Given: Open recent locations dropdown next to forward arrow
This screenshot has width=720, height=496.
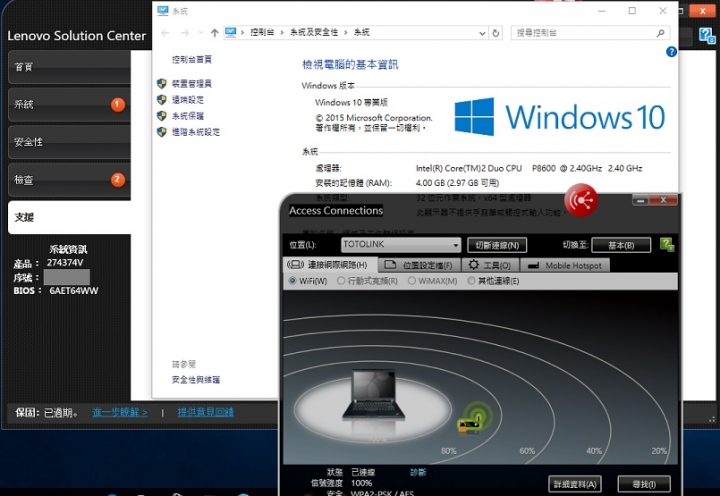Looking at the screenshot, I should click(201, 33).
